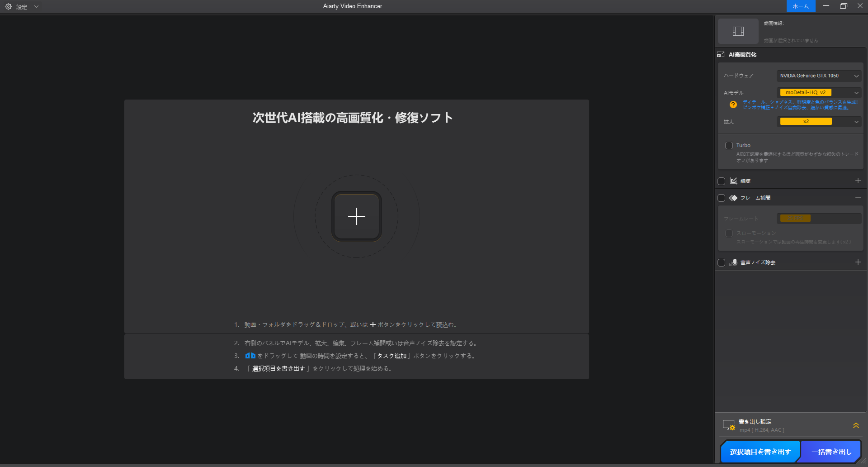This screenshot has width=868, height=467.
Task: Click the Turbo description text
Action: tap(797, 157)
